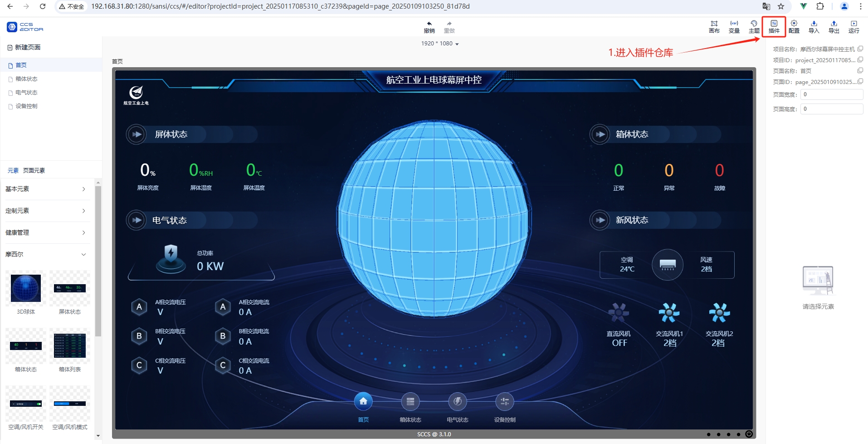Select the 屏体状态 element thumbnail

pyautogui.click(x=70, y=288)
